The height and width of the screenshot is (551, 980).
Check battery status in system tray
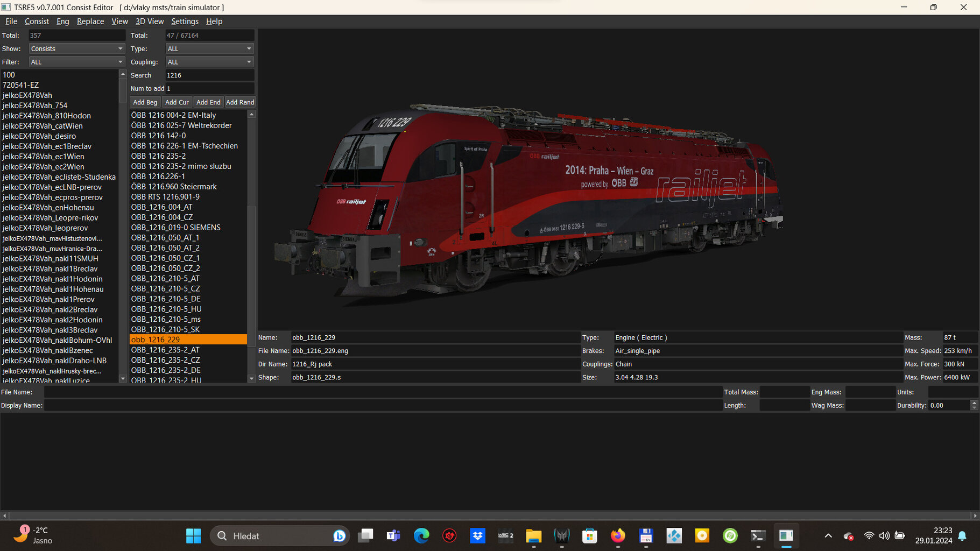[900, 536]
